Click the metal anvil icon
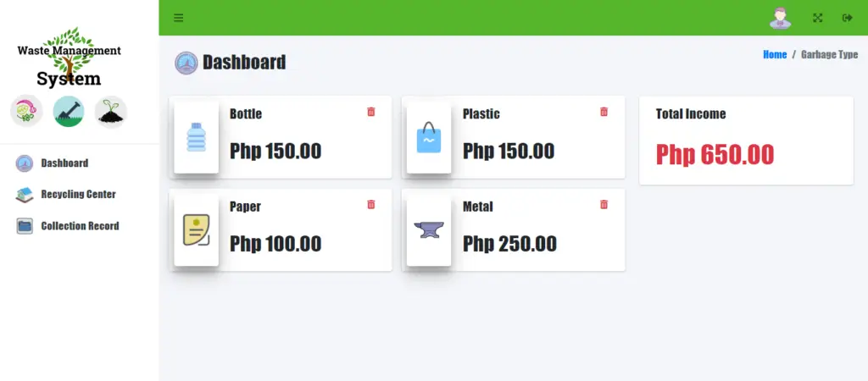868x381 pixels. click(429, 229)
